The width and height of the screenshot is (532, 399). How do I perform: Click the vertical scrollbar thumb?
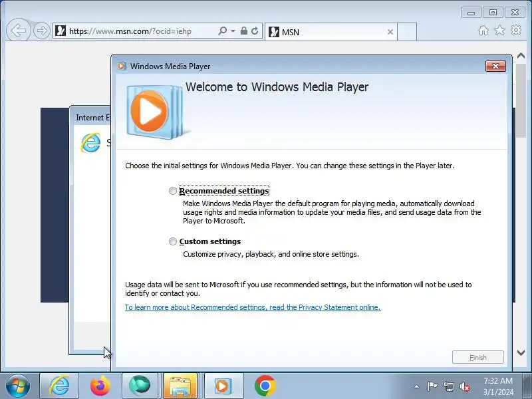521,101
